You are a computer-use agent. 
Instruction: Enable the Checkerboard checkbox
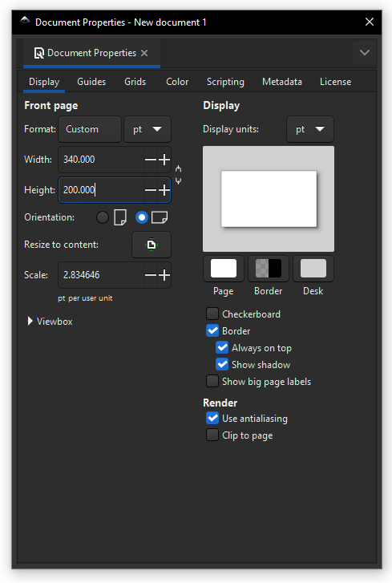212,314
